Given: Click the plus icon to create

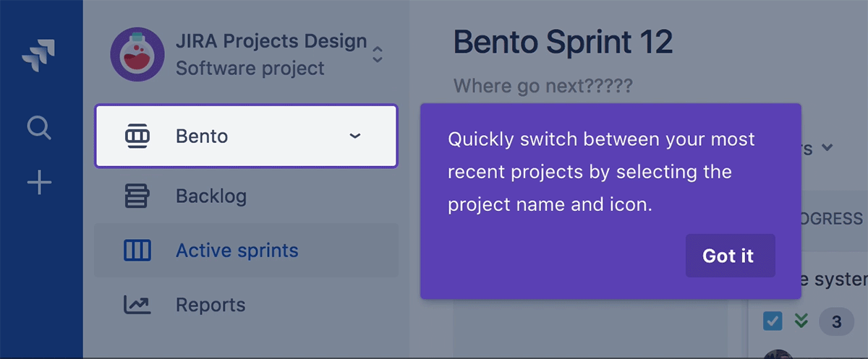Looking at the screenshot, I should click(39, 183).
